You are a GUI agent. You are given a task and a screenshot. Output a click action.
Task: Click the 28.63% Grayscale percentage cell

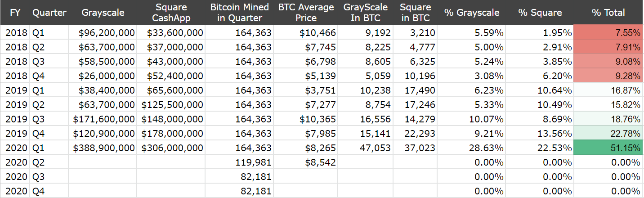click(471, 148)
